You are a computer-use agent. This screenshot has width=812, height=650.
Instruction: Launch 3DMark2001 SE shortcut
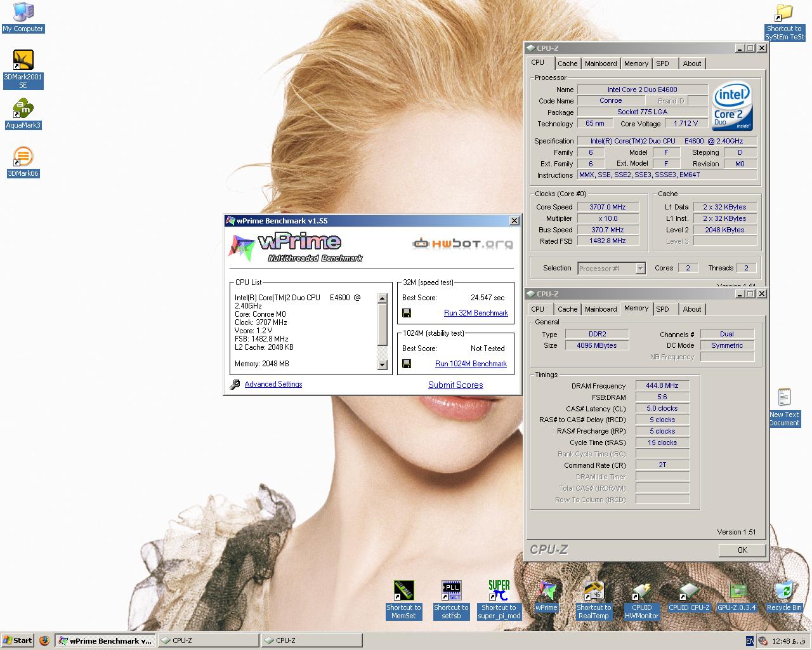pyautogui.click(x=23, y=69)
